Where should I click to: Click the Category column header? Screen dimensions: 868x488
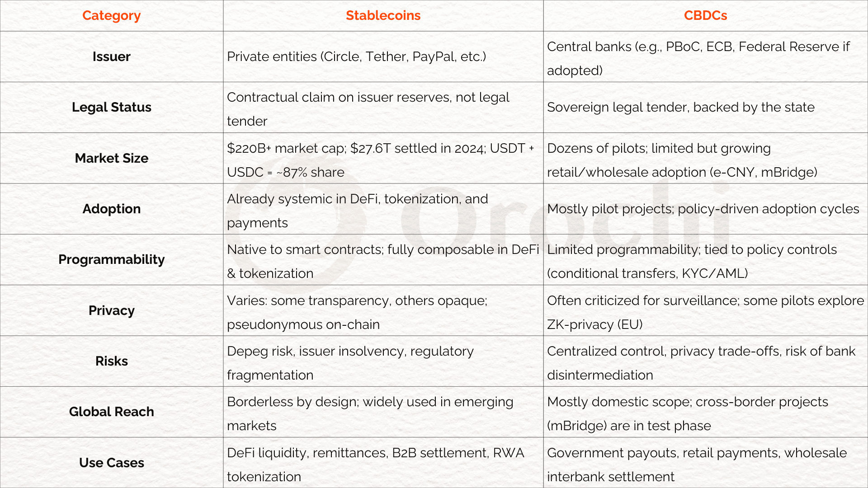pyautogui.click(x=111, y=16)
